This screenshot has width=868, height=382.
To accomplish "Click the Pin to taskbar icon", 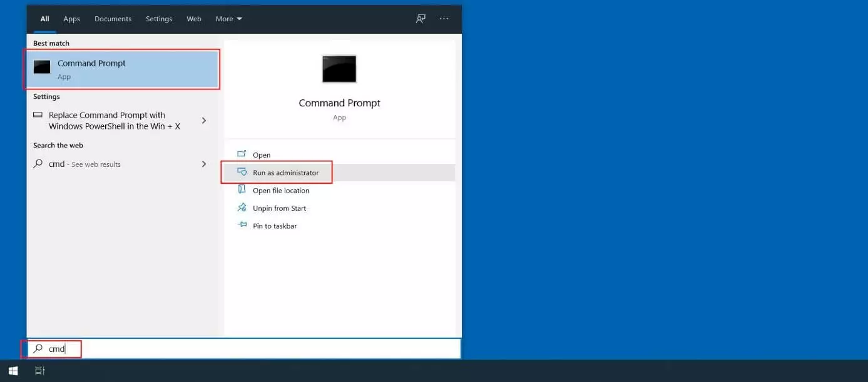I will pyautogui.click(x=242, y=226).
